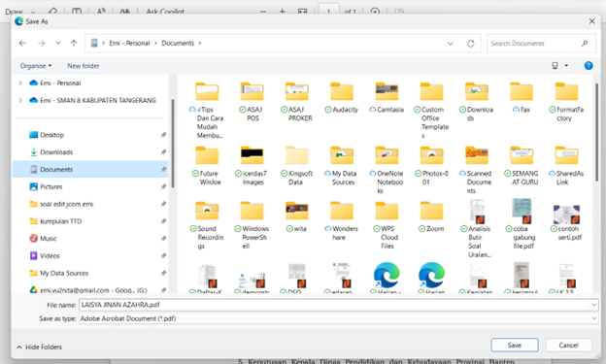Image resolution: width=606 pixels, height=364 pixels.
Task: Select the Sound Recordings folder
Action: coord(207,225)
